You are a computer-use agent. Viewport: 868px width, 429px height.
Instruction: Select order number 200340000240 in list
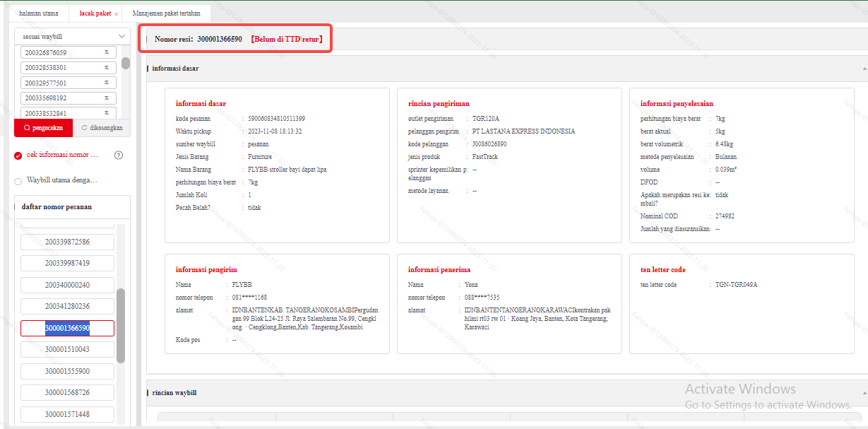tap(67, 285)
